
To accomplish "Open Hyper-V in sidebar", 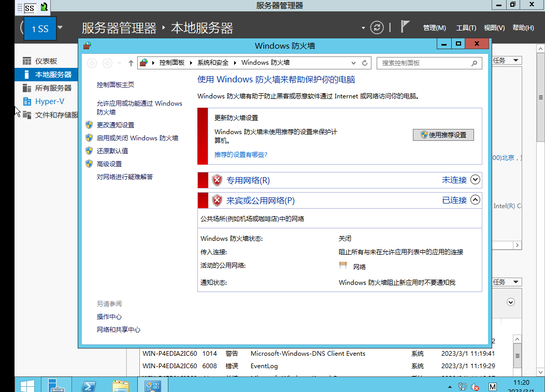I will [x=46, y=101].
